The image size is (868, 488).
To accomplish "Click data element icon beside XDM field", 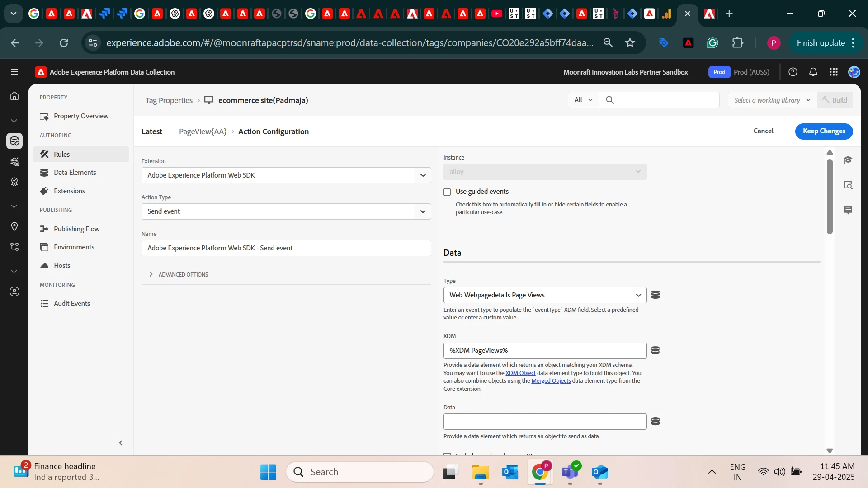I will 655,350.
